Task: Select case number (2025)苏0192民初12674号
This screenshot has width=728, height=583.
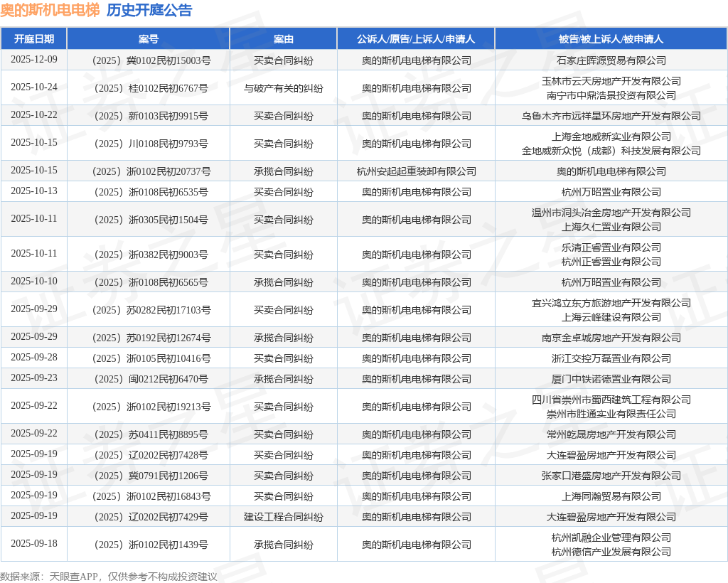Action: click(x=151, y=338)
